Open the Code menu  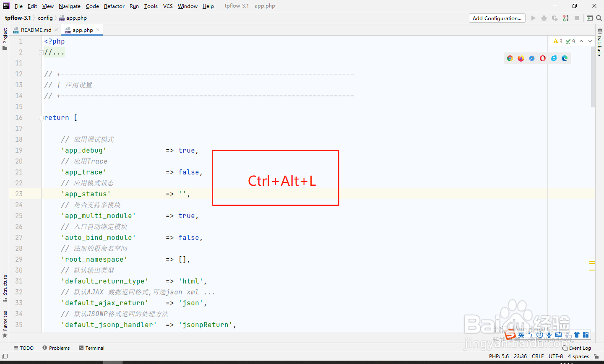pyautogui.click(x=92, y=6)
